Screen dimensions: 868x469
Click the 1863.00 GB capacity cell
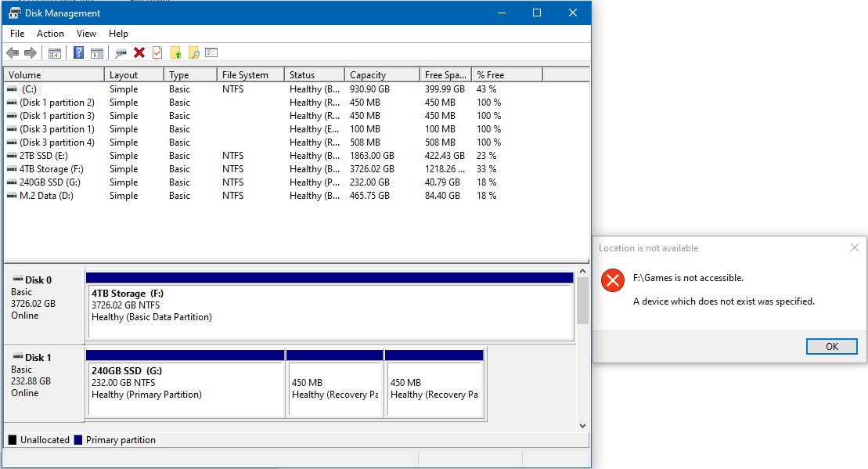[372, 156]
